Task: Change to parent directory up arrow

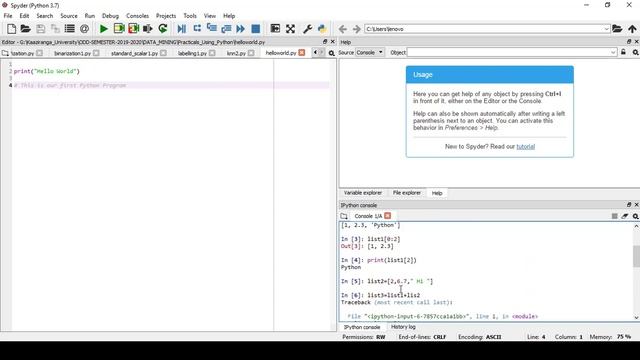Action: [632, 29]
